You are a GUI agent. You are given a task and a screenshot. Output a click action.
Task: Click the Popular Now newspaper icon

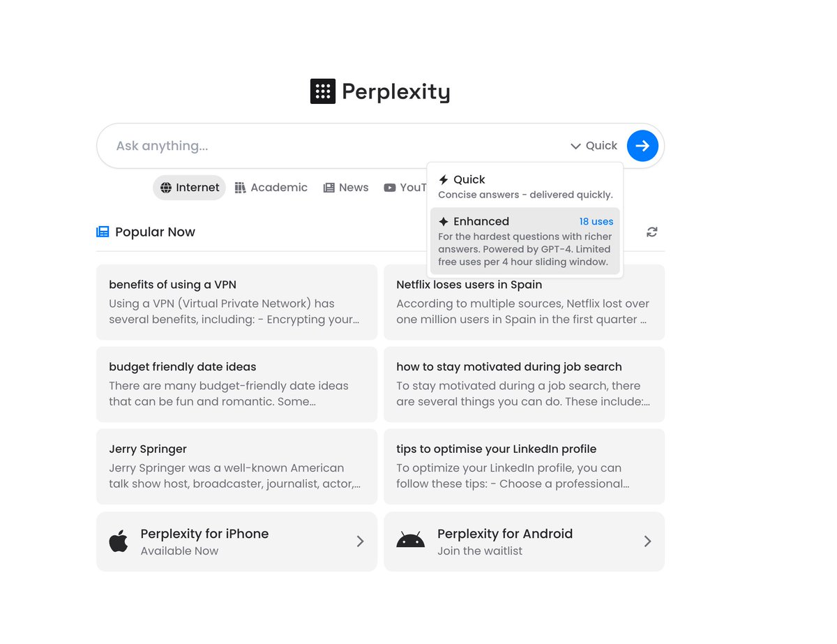click(x=103, y=232)
